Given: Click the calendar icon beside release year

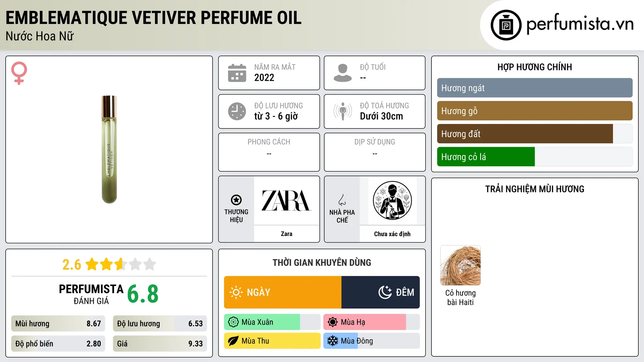Looking at the screenshot, I should [x=237, y=73].
